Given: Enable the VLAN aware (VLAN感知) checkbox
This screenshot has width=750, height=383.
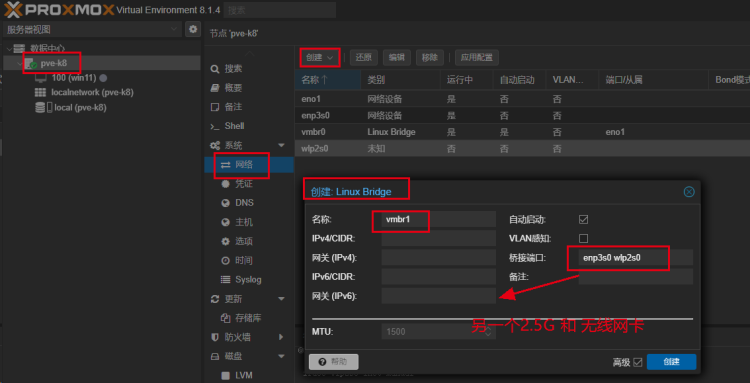Looking at the screenshot, I should click(583, 238).
